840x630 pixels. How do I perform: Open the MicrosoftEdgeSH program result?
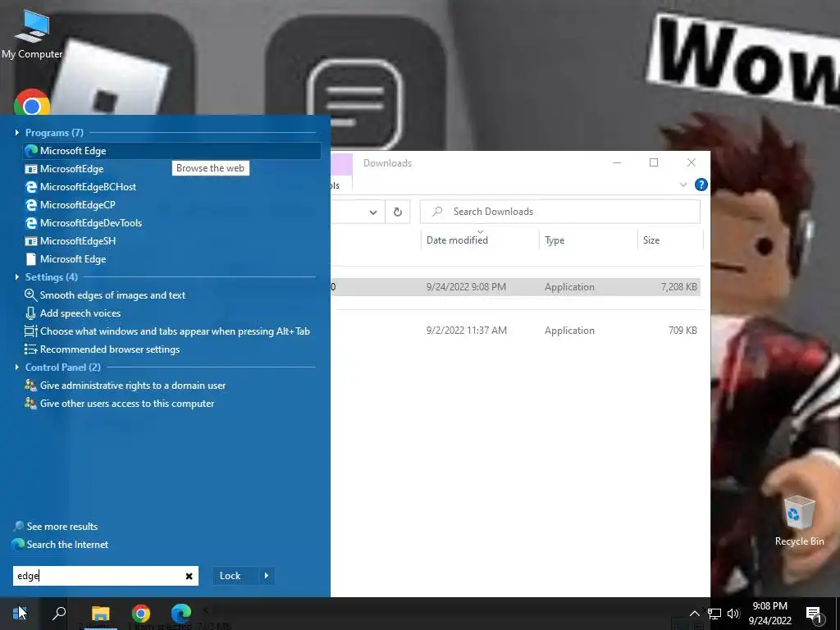(71, 241)
